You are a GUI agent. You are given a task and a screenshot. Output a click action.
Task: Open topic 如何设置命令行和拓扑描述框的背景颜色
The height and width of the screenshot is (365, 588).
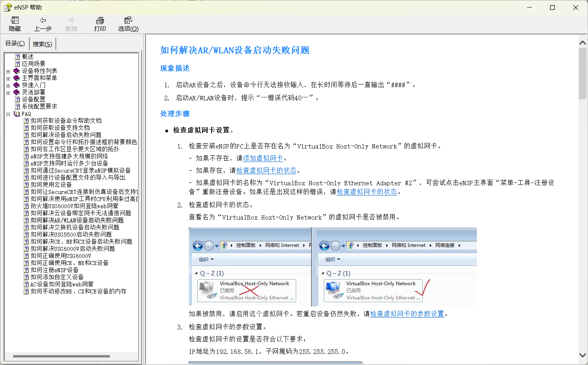pos(84,142)
